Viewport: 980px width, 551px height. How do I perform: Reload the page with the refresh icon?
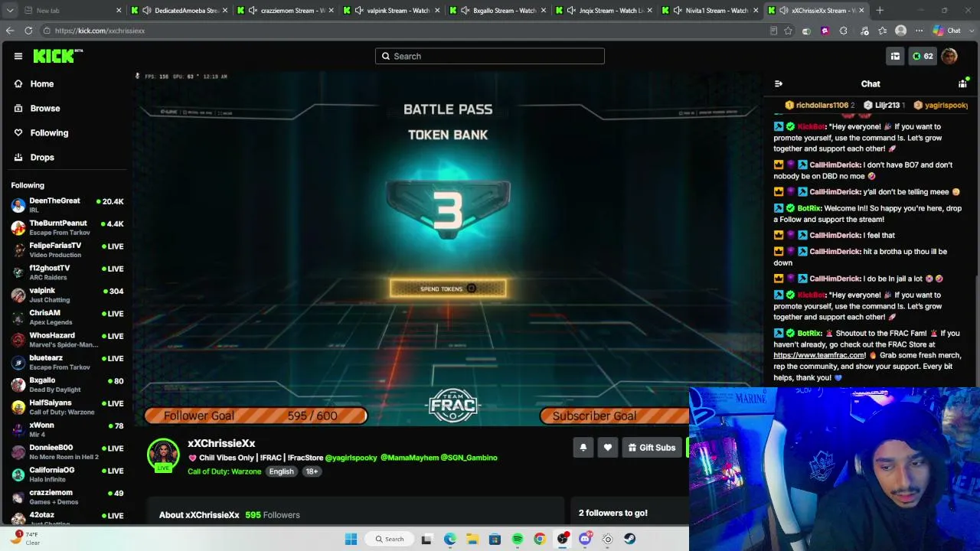tap(28, 31)
